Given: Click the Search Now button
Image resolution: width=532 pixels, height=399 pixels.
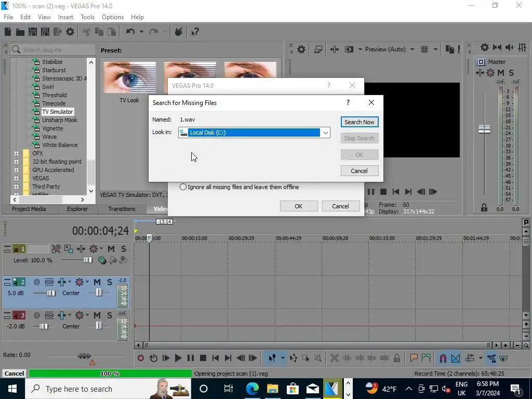Looking at the screenshot, I should (360, 122).
